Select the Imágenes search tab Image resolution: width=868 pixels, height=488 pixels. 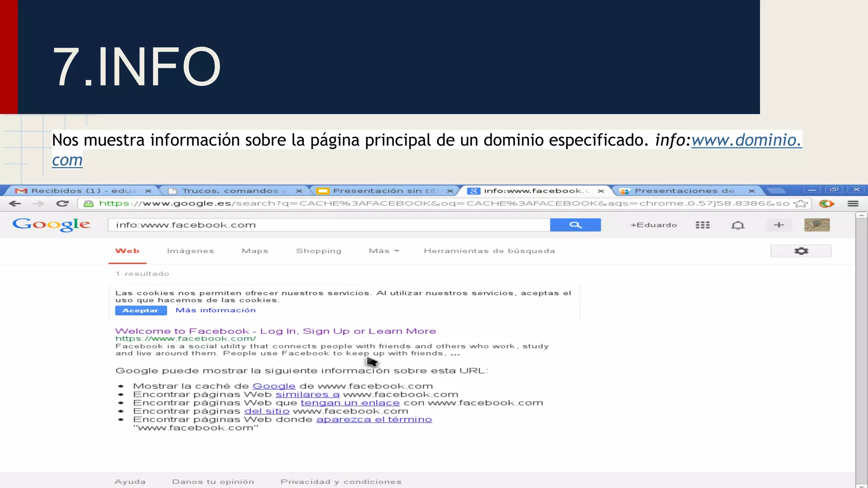tap(190, 251)
